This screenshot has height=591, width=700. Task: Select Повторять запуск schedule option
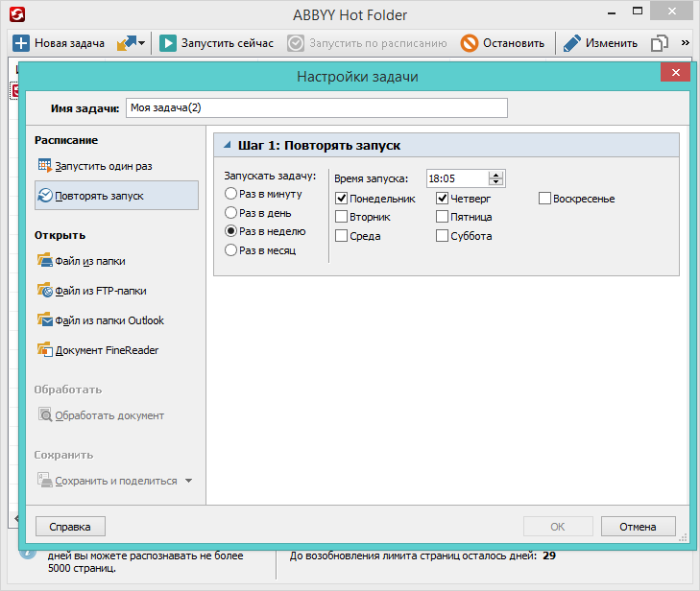[x=116, y=196]
